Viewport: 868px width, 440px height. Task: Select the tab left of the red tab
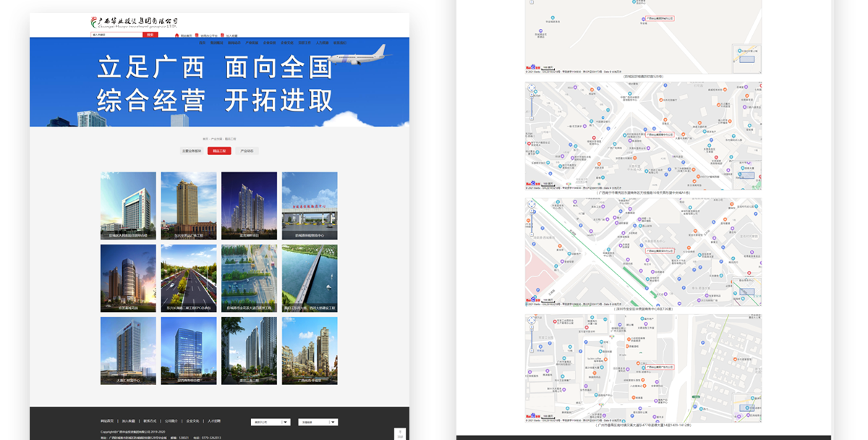(191, 151)
